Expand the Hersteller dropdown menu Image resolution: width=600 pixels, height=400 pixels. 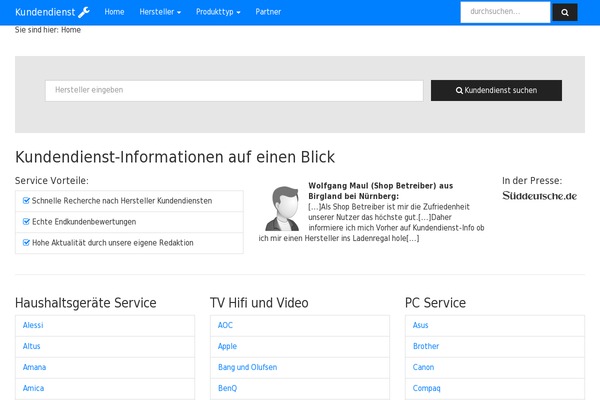point(160,12)
